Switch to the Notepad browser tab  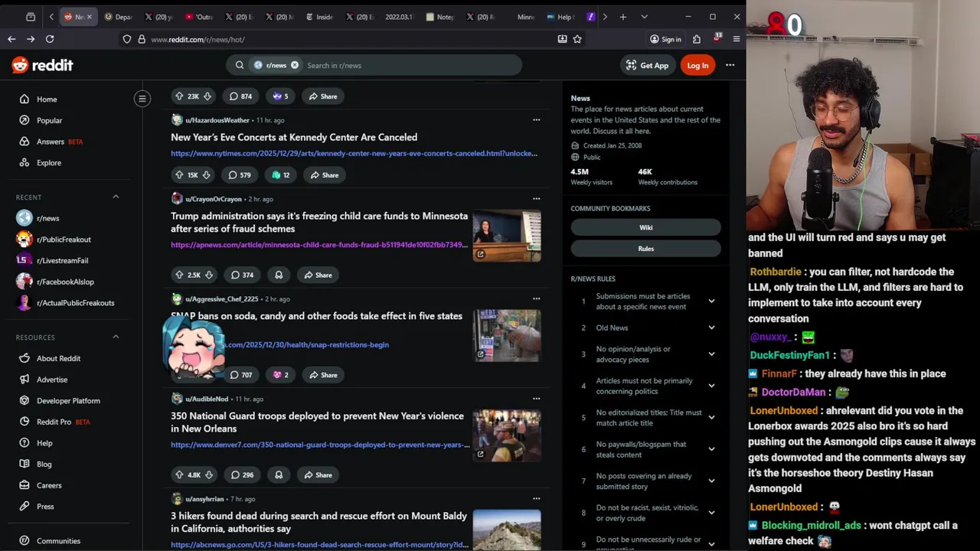[x=440, y=17]
